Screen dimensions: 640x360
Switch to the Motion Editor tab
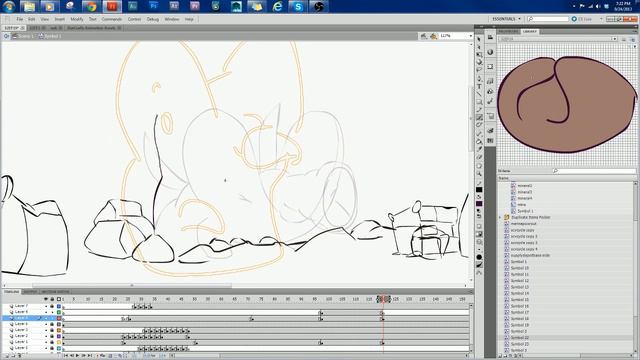pyautogui.click(x=56, y=292)
